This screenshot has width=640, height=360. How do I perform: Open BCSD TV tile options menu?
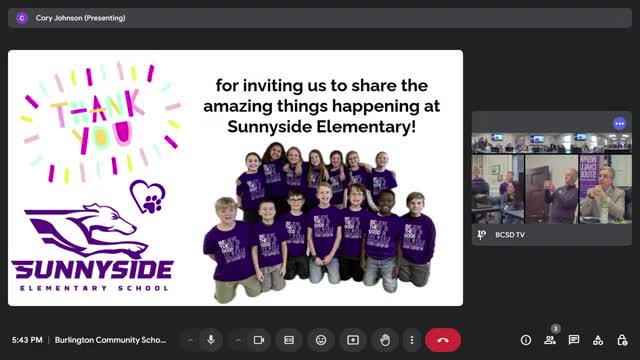(x=620, y=123)
